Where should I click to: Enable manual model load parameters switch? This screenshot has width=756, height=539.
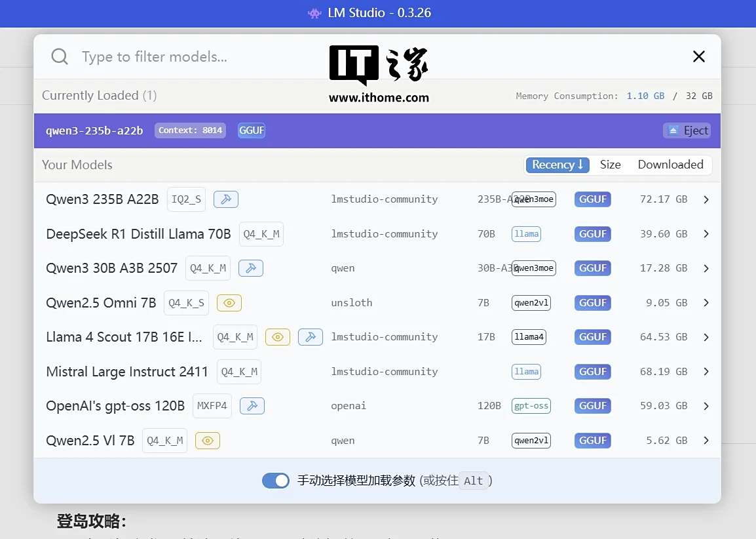[x=276, y=480]
